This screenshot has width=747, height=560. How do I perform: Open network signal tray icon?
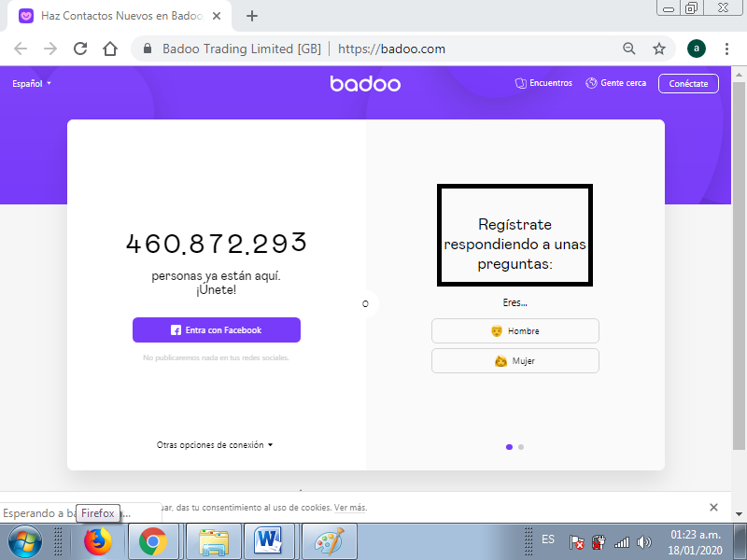point(622,542)
